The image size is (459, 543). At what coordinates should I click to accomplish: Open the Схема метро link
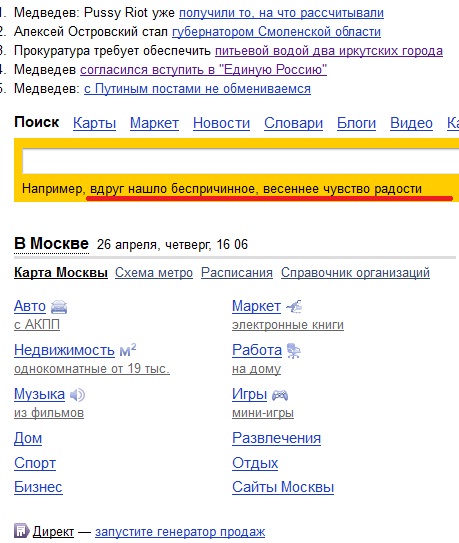[x=154, y=273]
